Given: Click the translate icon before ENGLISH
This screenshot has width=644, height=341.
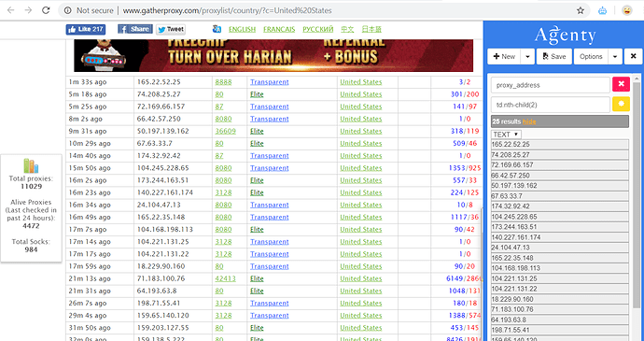Looking at the screenshot, I should tap(217, 29).
